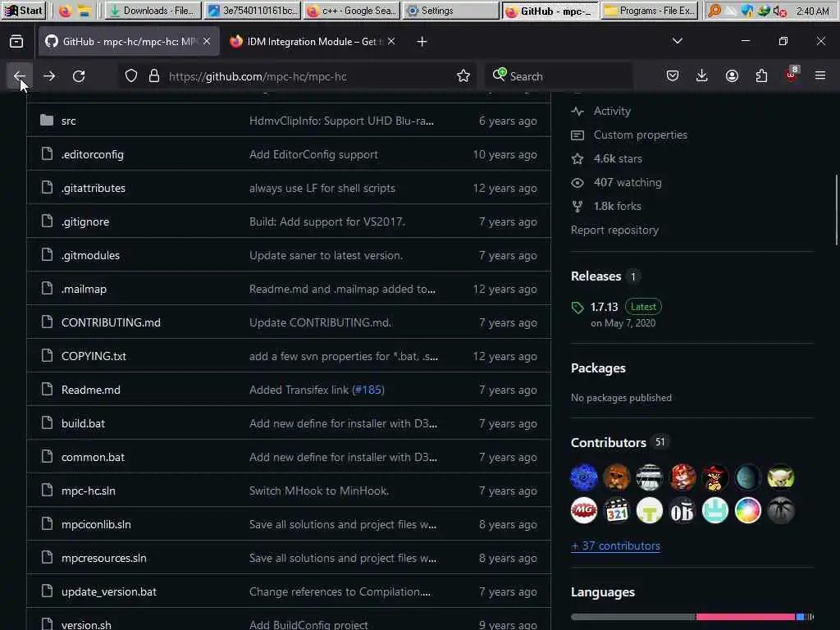
Task: Open CONTRIBUTING.md
Action: [111, 322]
